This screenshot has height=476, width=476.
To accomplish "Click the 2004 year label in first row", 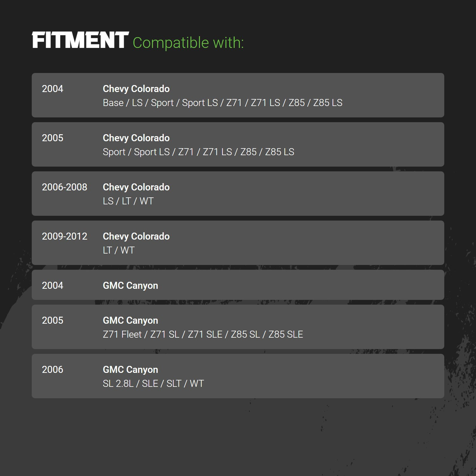I will coord(52,89).
